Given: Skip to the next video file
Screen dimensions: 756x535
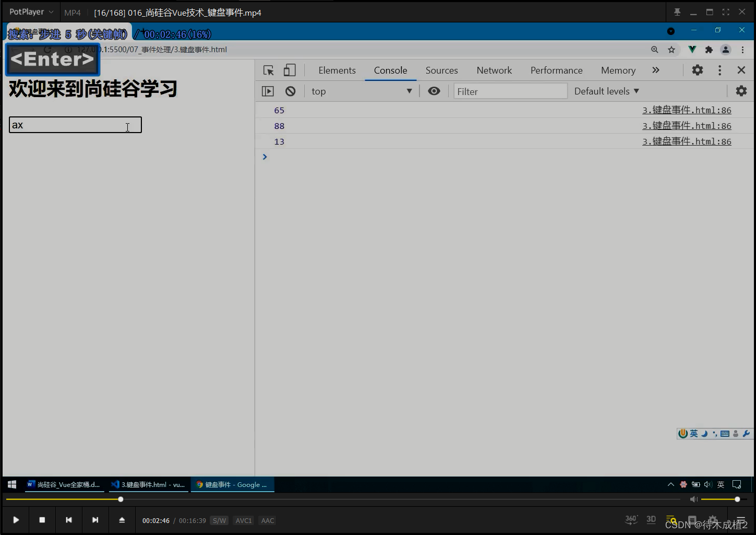Looking at the screenshot, I should pyautogui.click(x=95, y=520).
